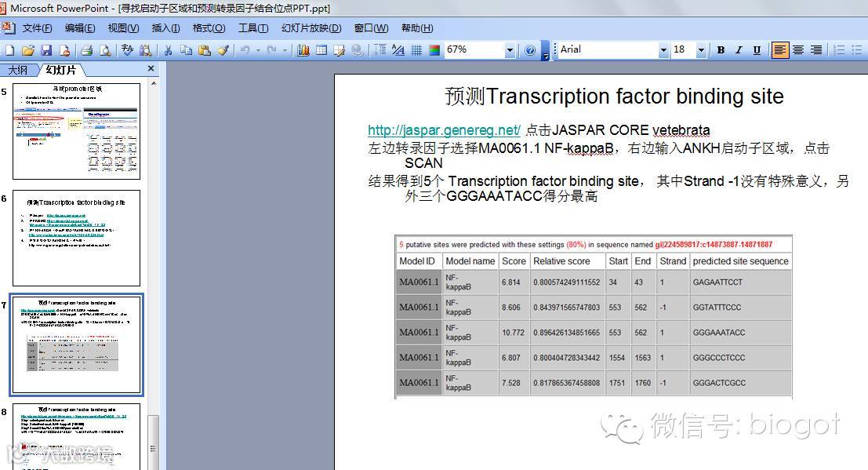Toggle Show Formatting icon

[398, 50]
